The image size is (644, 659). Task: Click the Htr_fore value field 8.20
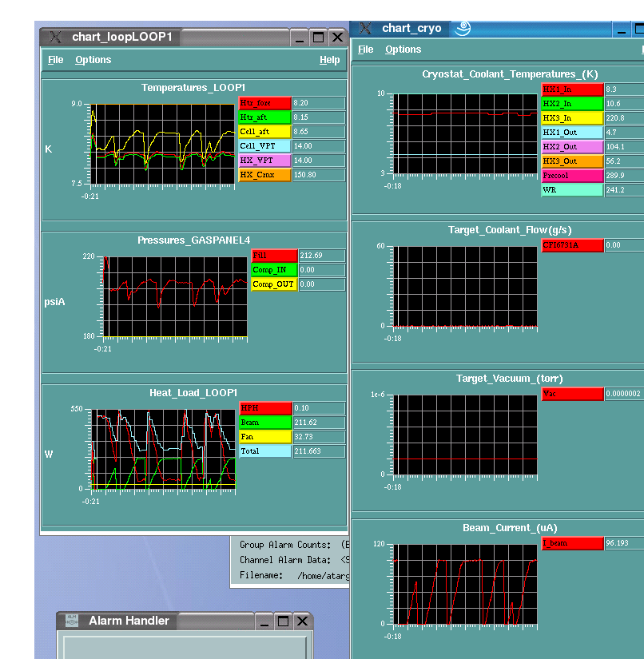pos(319,103)
